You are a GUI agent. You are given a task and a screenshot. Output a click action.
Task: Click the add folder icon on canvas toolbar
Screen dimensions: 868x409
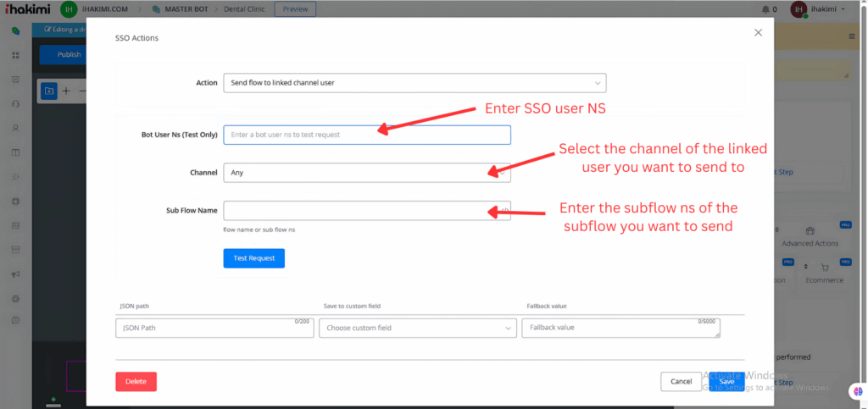[49, 91]
